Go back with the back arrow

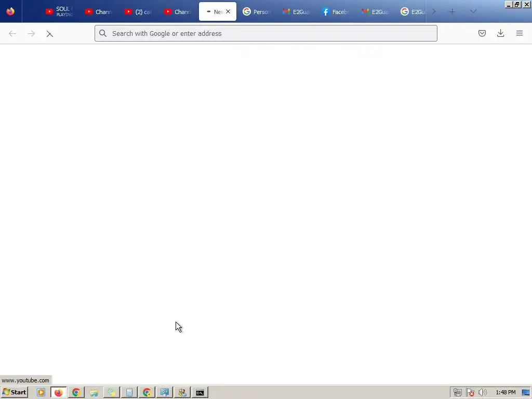(12, 34)
